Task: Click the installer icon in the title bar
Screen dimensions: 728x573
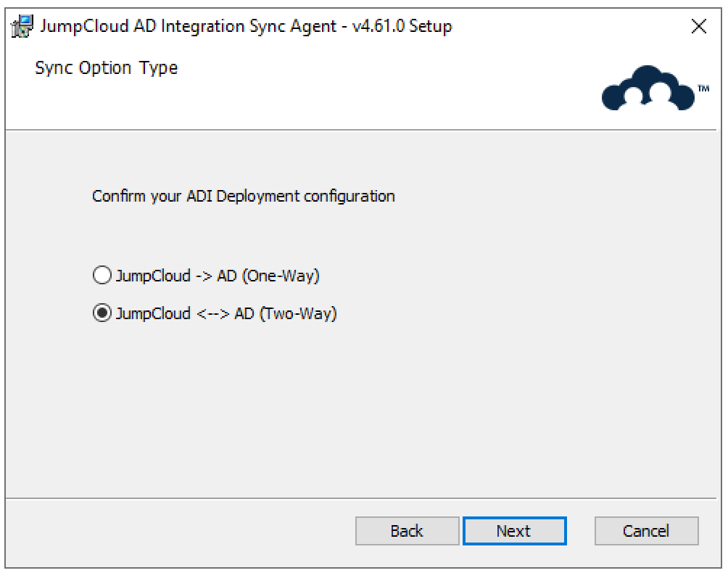Action: tap(22, 27)
